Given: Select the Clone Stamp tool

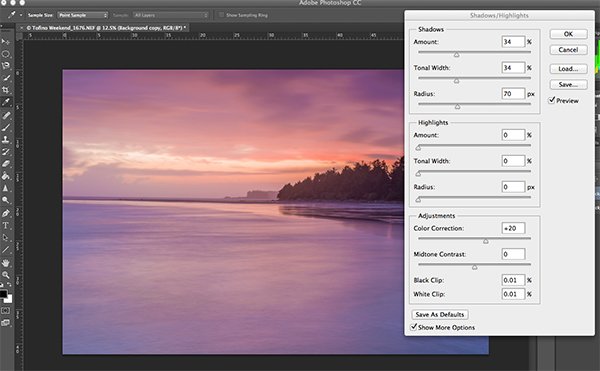Looking at the screenshot, I should tap(5, 140).
